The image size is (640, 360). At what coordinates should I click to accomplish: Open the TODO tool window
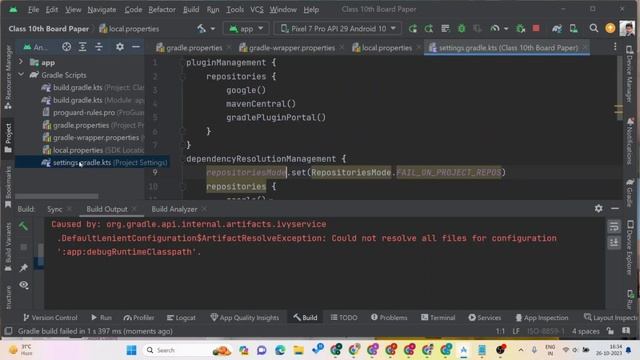point(344,318)
